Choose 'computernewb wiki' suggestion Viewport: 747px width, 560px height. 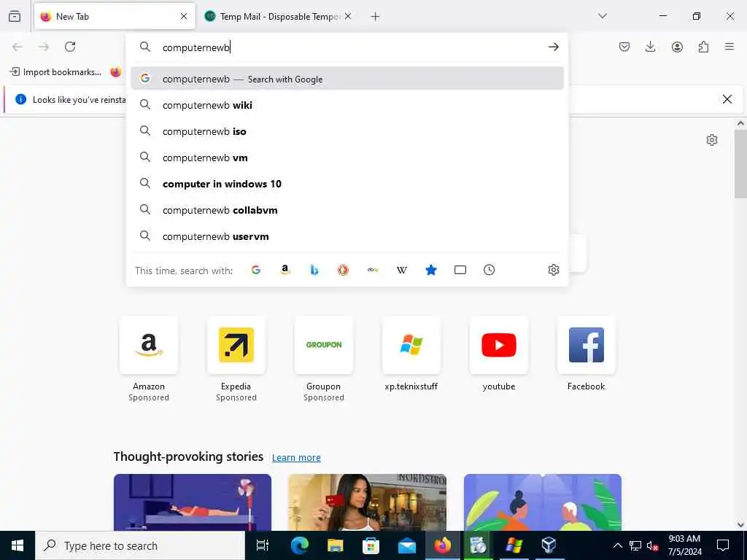[347, 105]
